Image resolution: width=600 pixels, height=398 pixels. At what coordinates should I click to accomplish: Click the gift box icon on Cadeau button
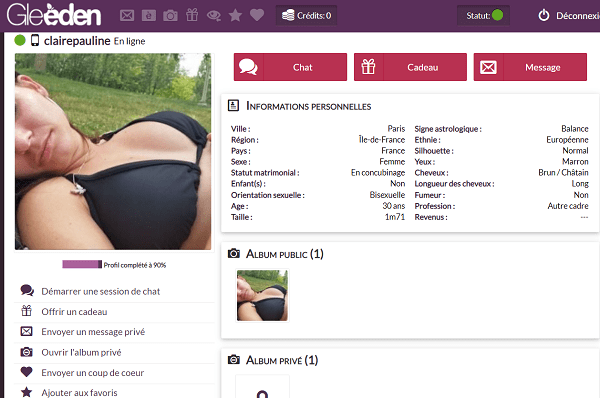tap(368, 67)
